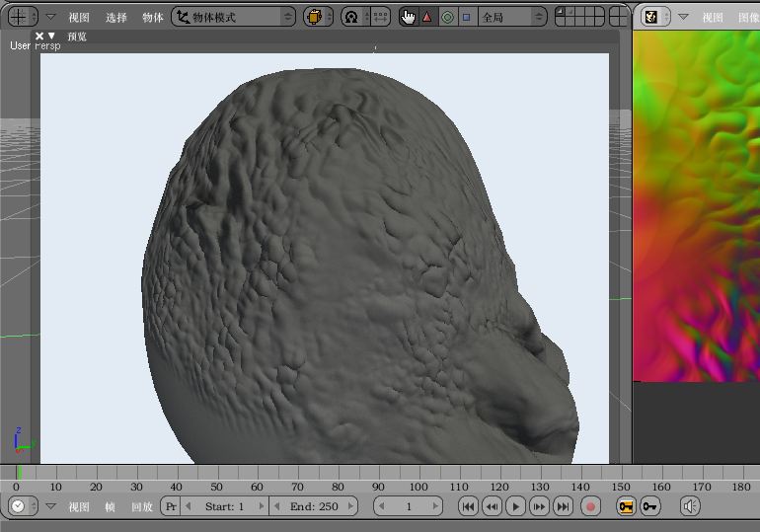Increase the current frame number arrow
This screenshot has width=760, height=532.
coord(435,506)
